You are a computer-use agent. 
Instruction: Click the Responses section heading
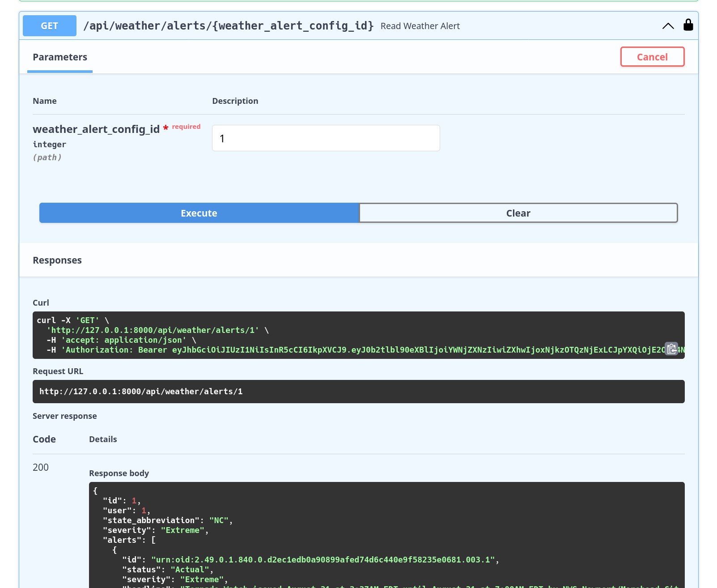tap(57, 260)
